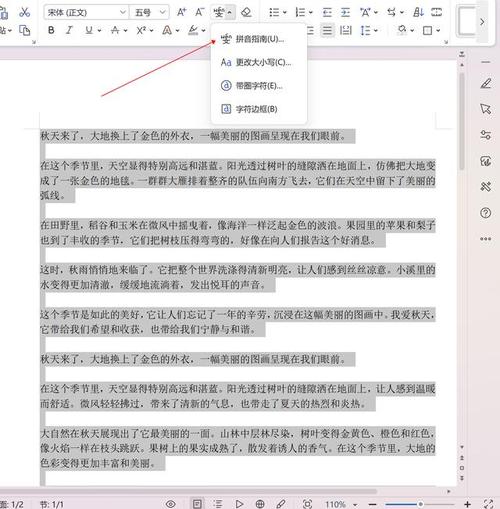The image size is (500, 509).
Task: Toggle eye protection mode in status bar
Action: [171, 504]
